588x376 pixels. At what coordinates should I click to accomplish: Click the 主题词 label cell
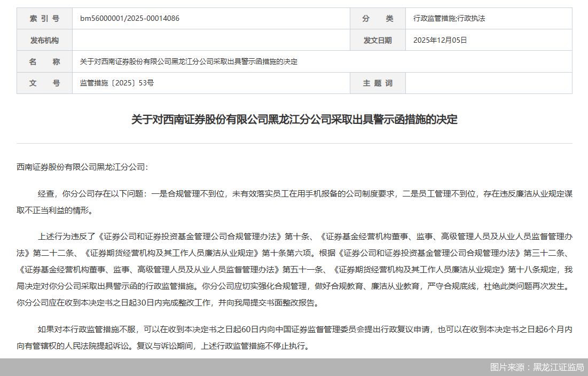click(378, 83)
